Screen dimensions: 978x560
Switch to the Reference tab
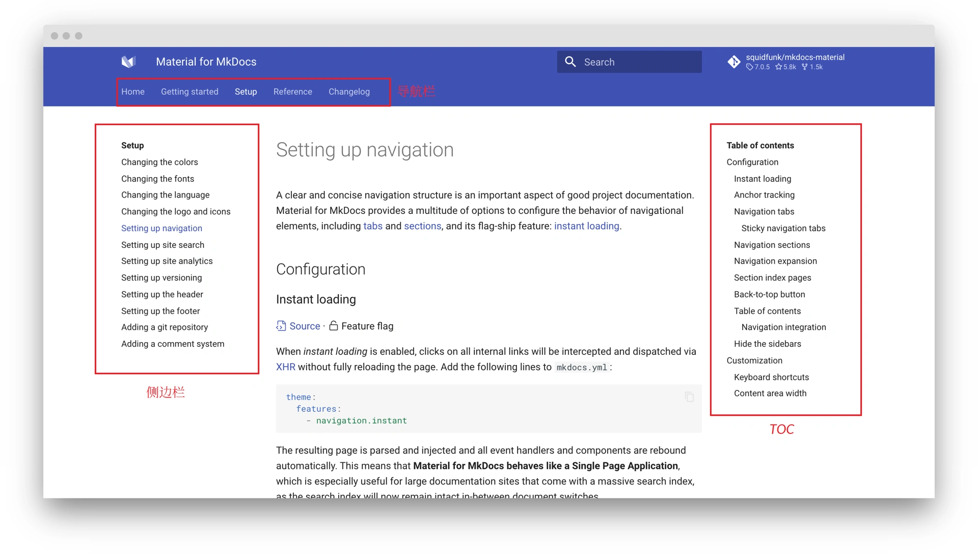coord(293,92)
